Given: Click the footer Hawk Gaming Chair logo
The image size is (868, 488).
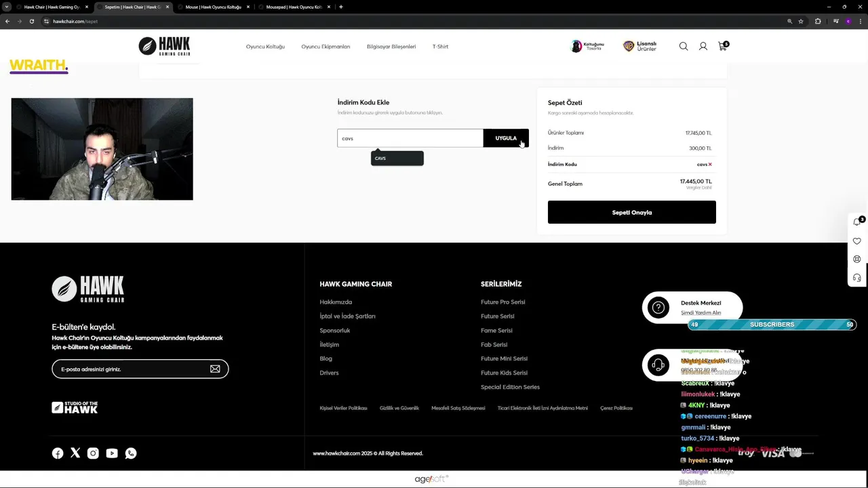Looking at the screenshot, I should coord(88,289).
